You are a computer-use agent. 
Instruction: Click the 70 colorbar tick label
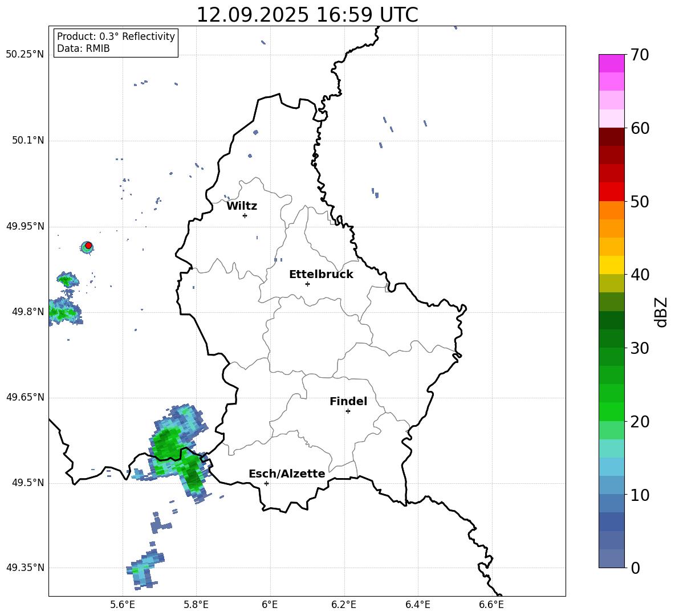(x=640, y=55)
